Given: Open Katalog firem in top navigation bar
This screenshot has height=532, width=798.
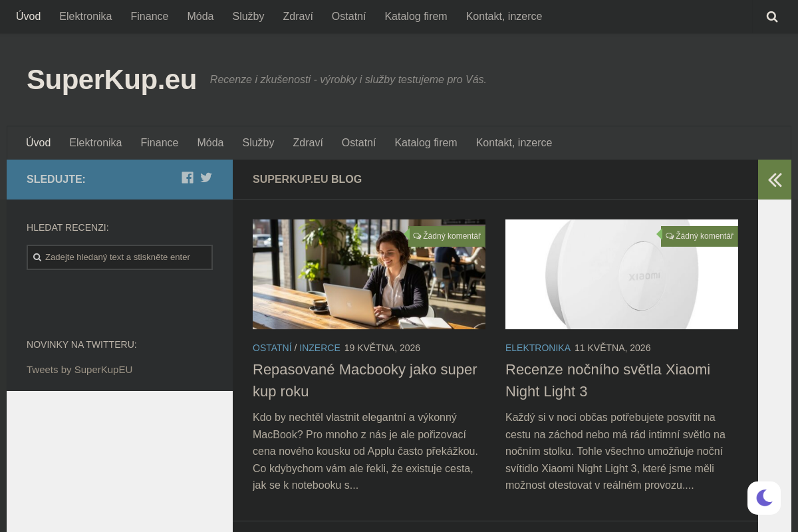Looking at the screenshot, I should pos(416,17).
